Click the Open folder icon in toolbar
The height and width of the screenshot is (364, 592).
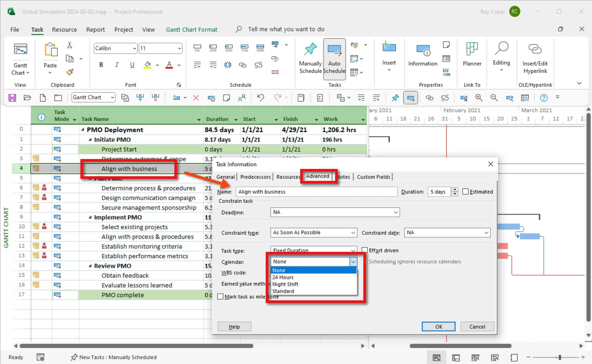27,98
